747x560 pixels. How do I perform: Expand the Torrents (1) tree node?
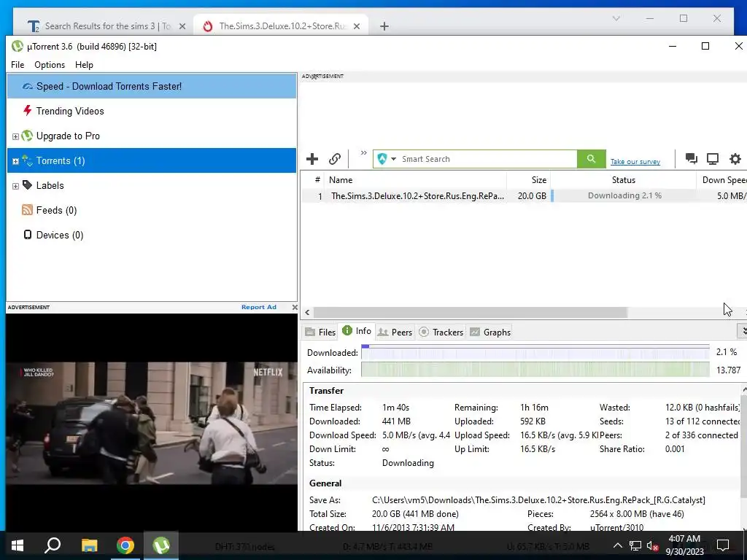click(15, 161)
